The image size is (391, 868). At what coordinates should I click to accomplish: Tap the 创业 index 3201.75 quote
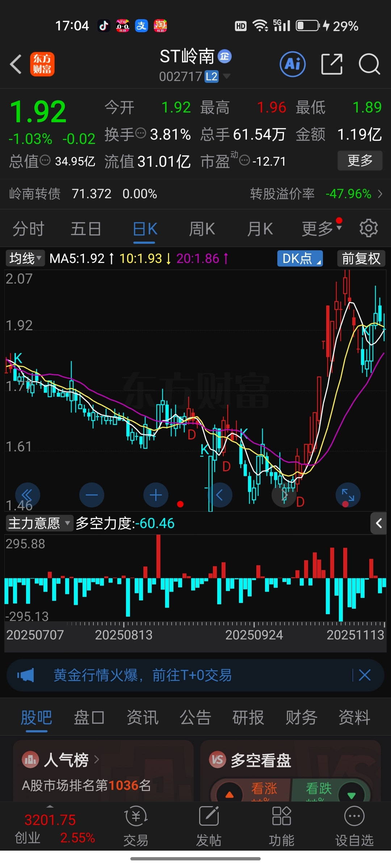[x=55, y=829]
